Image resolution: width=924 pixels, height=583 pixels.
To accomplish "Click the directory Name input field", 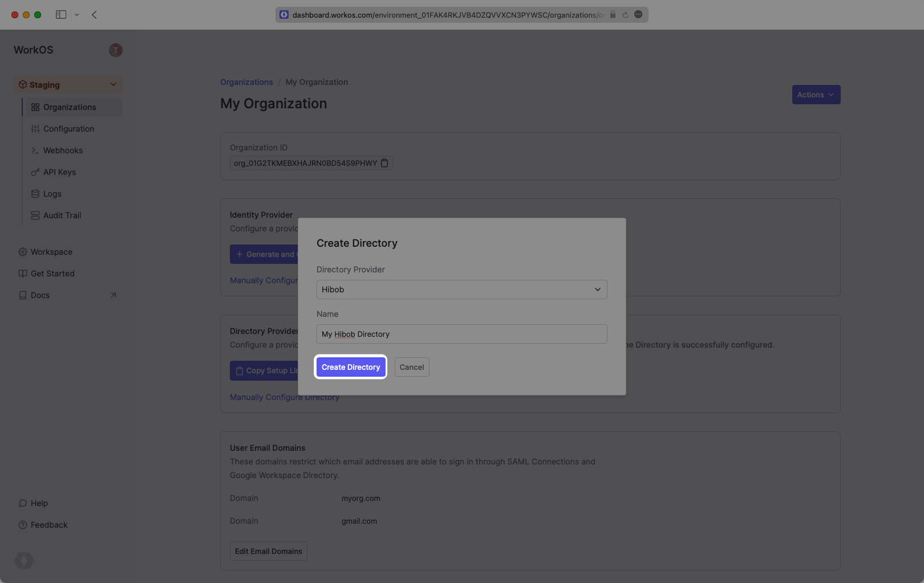I will coord(461,334).
